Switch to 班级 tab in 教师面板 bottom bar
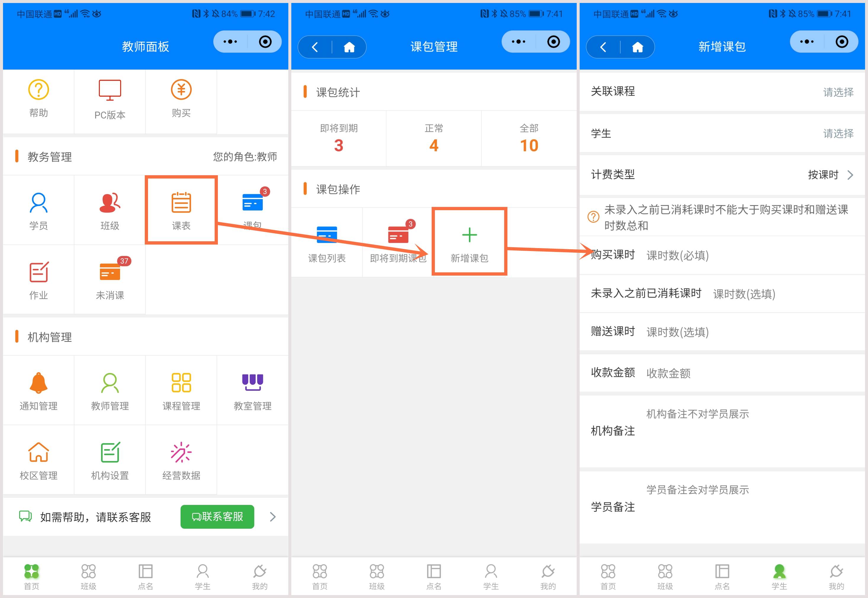Viewport: 868px width, 598px height. pos(89,577)
